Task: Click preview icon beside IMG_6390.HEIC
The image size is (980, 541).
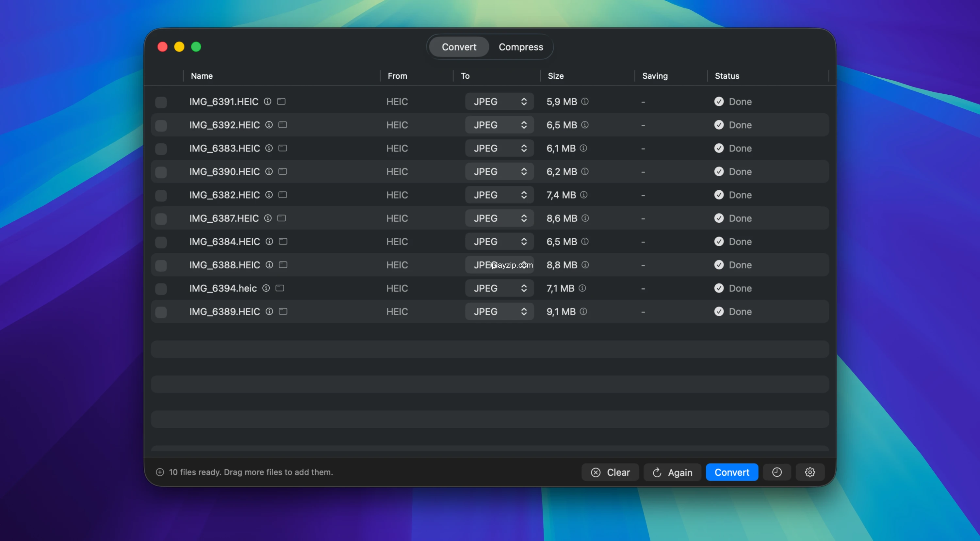Action: click(283, 171)
